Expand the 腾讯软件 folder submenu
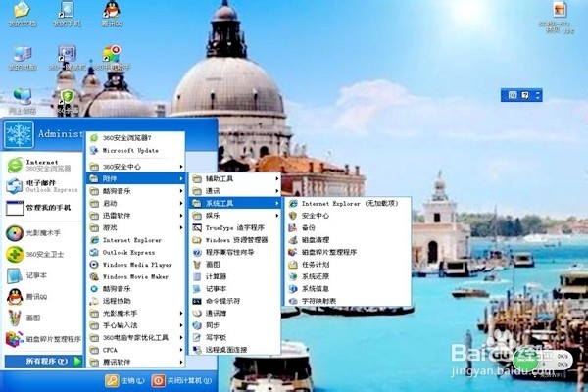Viewport: 588px width, 392px height. (x=136, y=362)
